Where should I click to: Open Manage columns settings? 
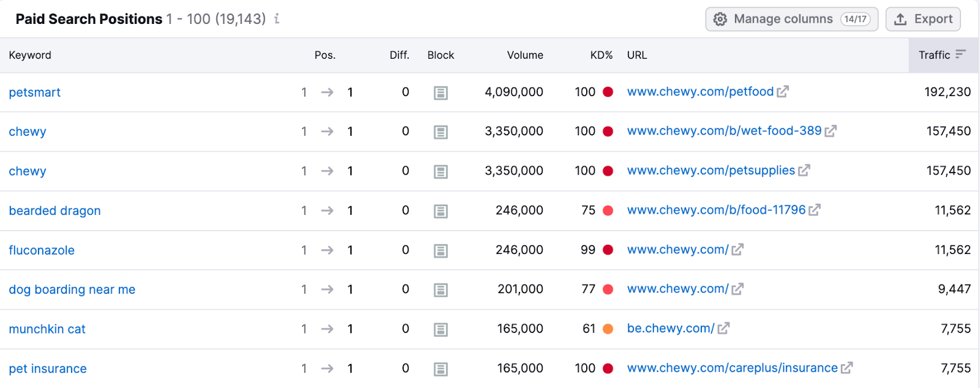click(791, 19)
